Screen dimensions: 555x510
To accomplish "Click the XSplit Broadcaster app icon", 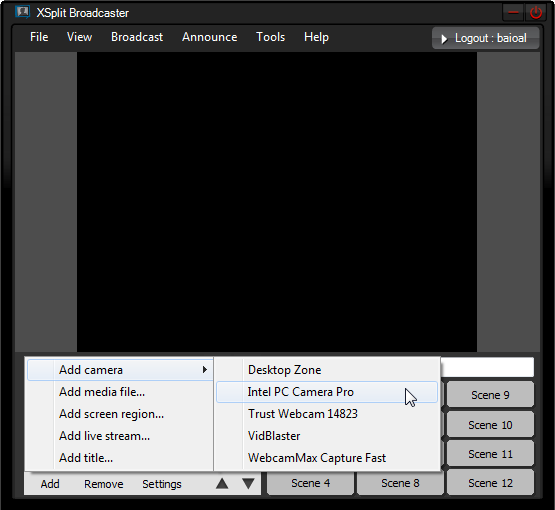I will 22,12.
